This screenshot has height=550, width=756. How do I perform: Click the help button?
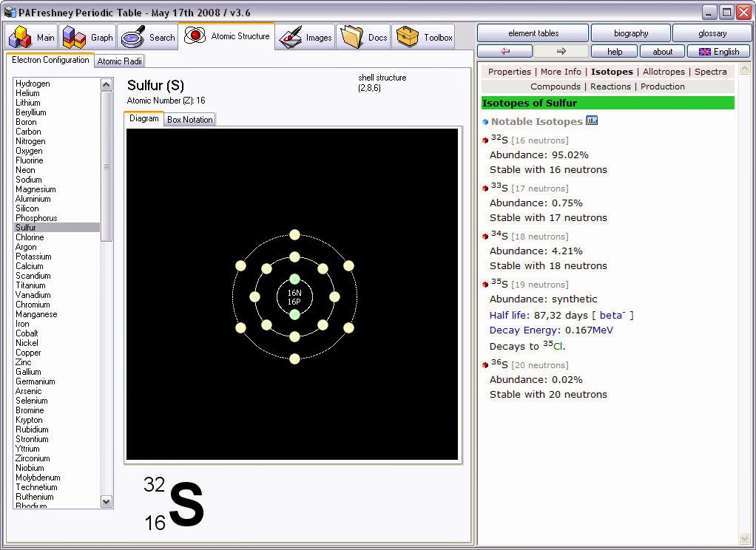tap(614, 51)
